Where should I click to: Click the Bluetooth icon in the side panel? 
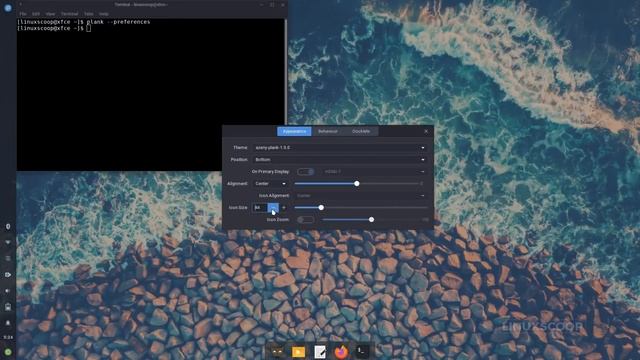click(x=8, y=227)
